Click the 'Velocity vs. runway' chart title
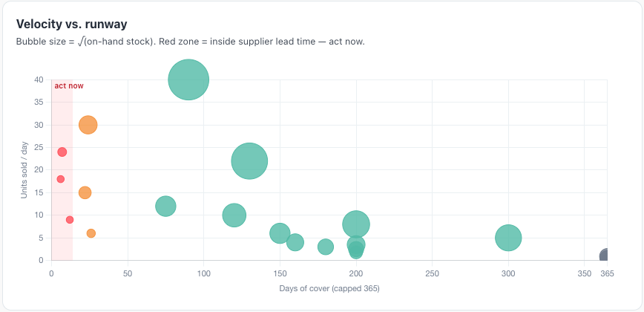Viewport: 644px width, 312px height. click(x=71, y=25)
